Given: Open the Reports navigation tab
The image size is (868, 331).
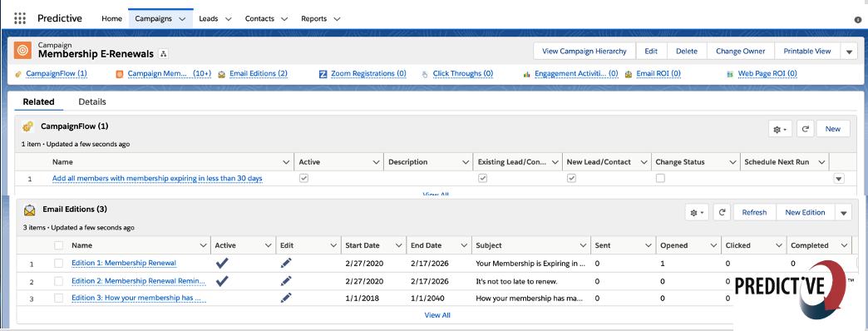Looking at the screenshot, I should 314,19.
